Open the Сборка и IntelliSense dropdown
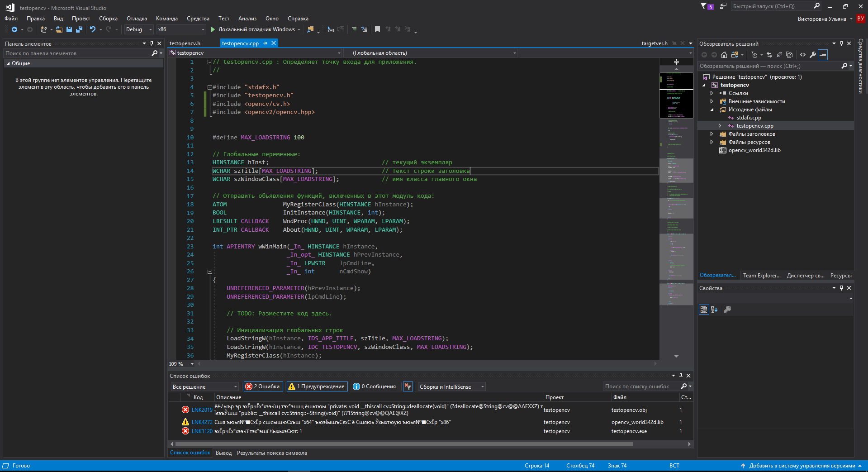This screenshot has width=868, height=472. point(451,386)
